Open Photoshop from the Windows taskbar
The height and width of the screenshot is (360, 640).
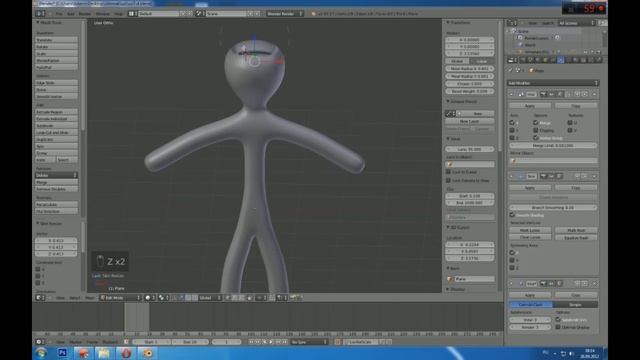(x=62, y=353)
